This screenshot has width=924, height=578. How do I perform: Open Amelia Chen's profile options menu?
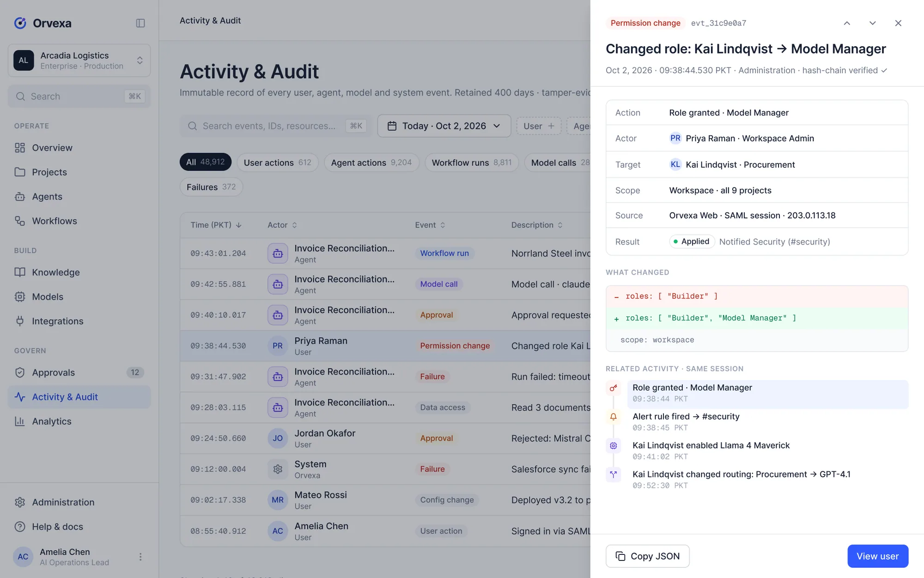tap(140, 557)
